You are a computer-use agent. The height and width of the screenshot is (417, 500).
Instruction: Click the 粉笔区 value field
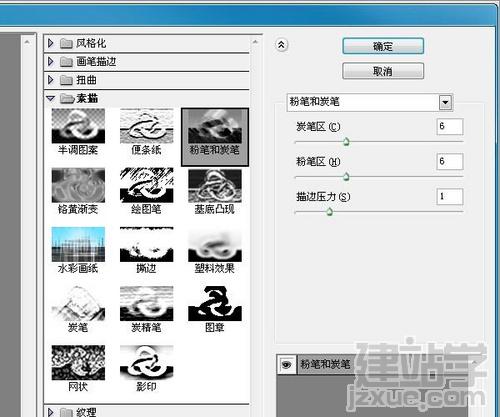tap(450, 161)
